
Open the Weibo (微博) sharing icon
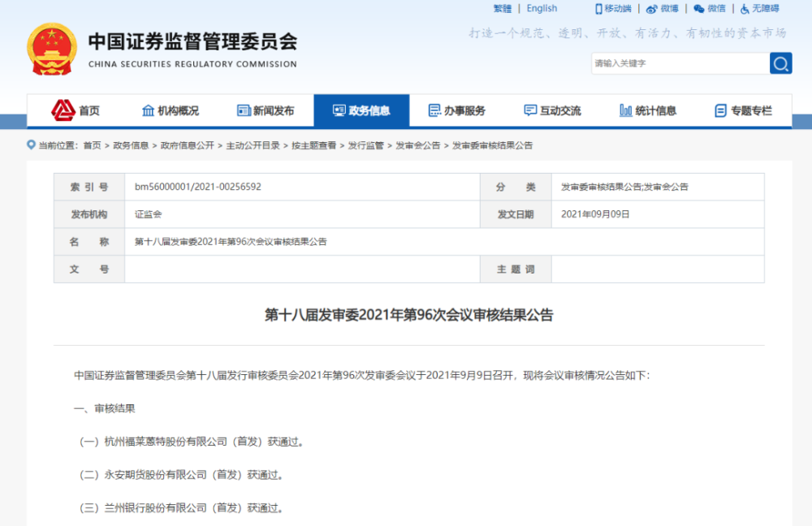(x=652, y=9)
